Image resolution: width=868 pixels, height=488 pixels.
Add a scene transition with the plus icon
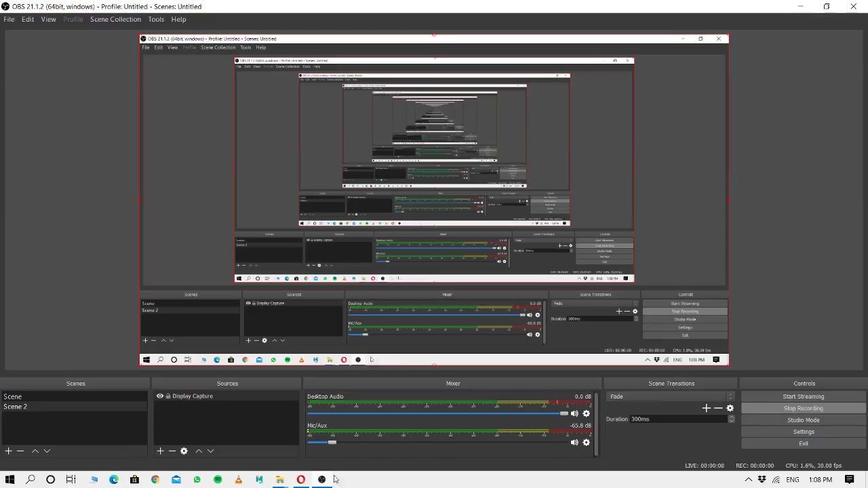[706, 408]
